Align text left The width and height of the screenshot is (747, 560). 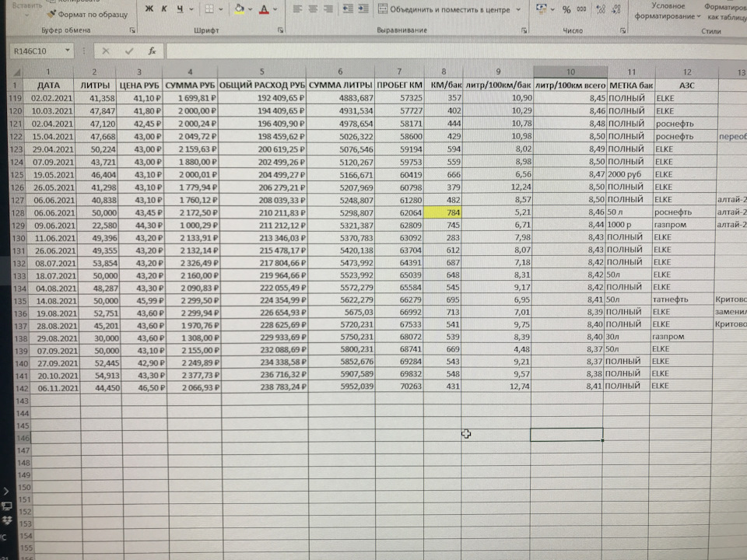[x=297, y=9]
